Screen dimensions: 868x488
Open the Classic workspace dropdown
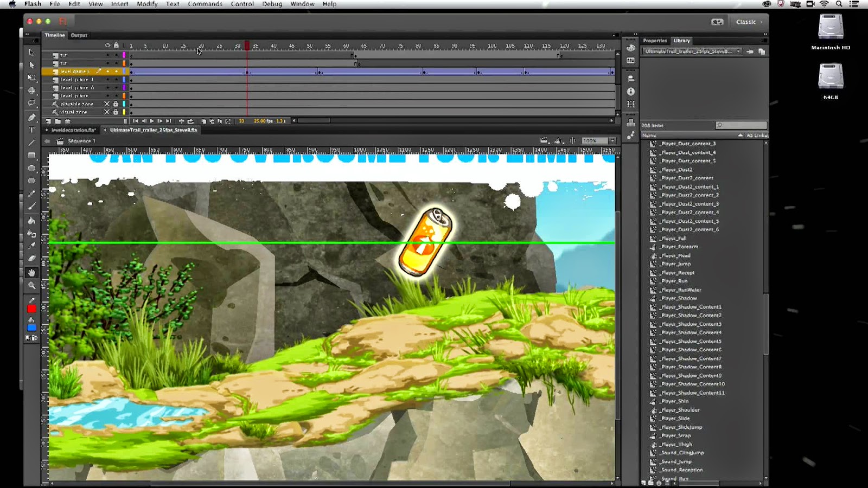tap(749, 22)
